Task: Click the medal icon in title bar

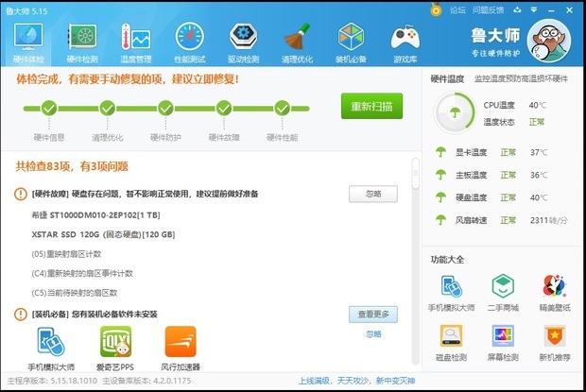Action: click(436, 9)
